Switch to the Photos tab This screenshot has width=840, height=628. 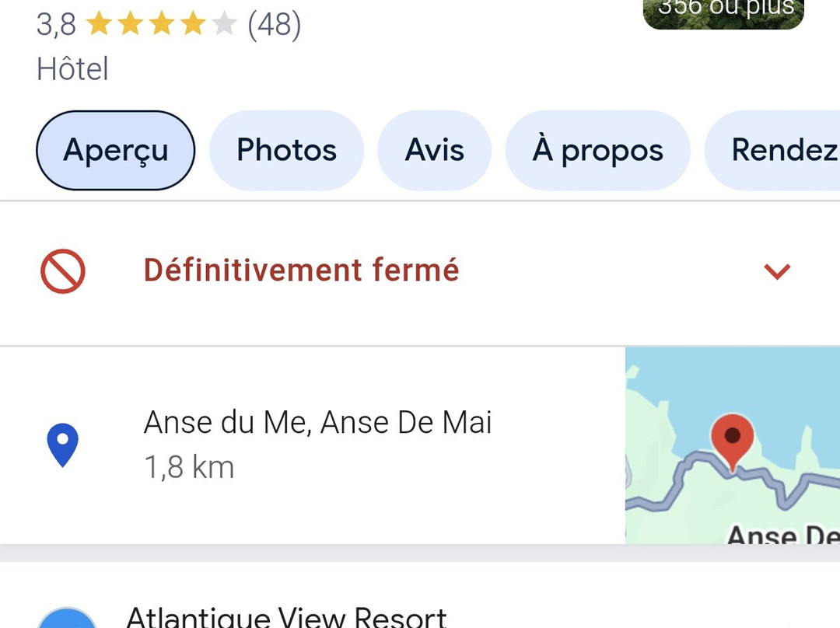click(x=286, y=150)
